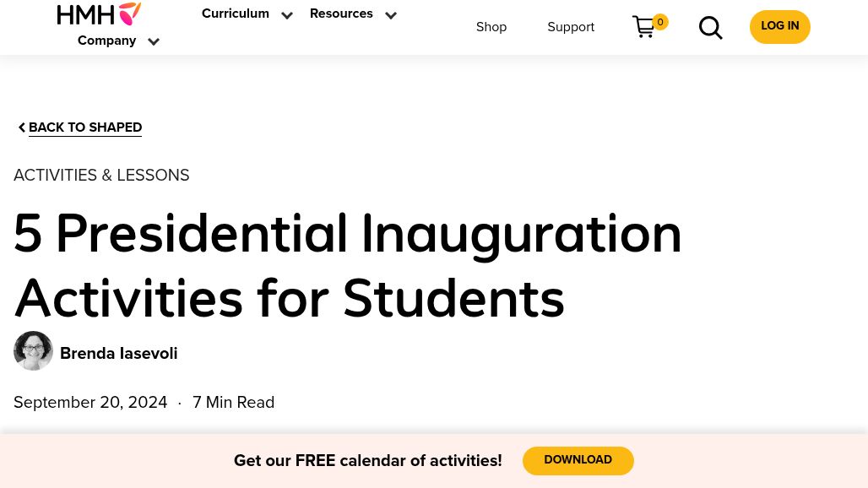The width and height of the screenshot is (868, 488).
Task: Click the search magnifier icon
Action: pyautogui.click(x=711, y=28)
